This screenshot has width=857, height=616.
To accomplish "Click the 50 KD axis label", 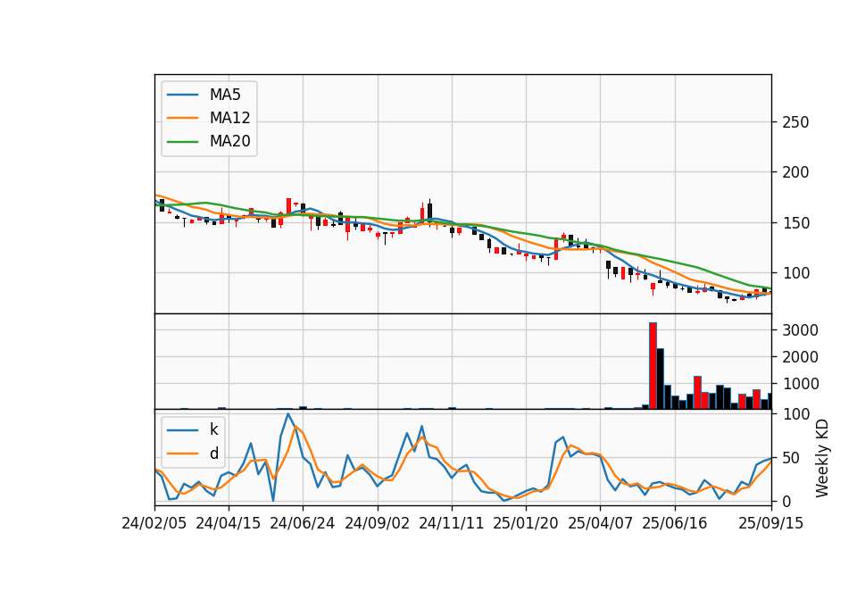I will point(791,457).
